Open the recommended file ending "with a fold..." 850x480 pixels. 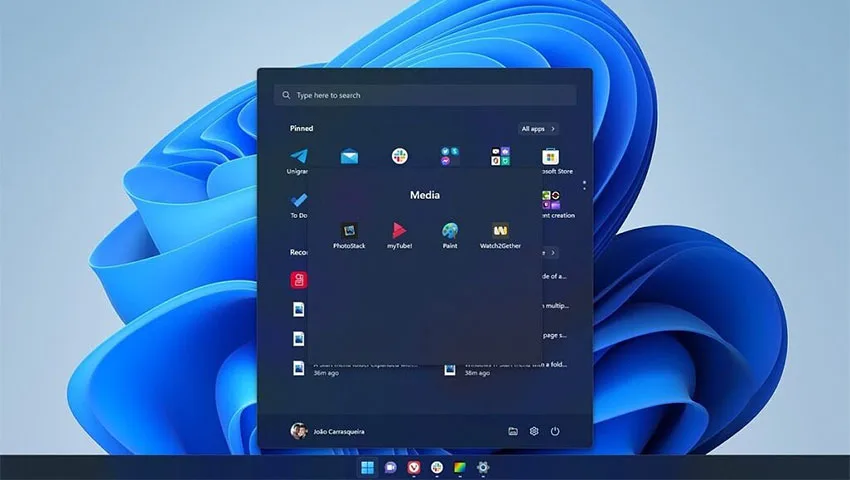click(505, 368)
